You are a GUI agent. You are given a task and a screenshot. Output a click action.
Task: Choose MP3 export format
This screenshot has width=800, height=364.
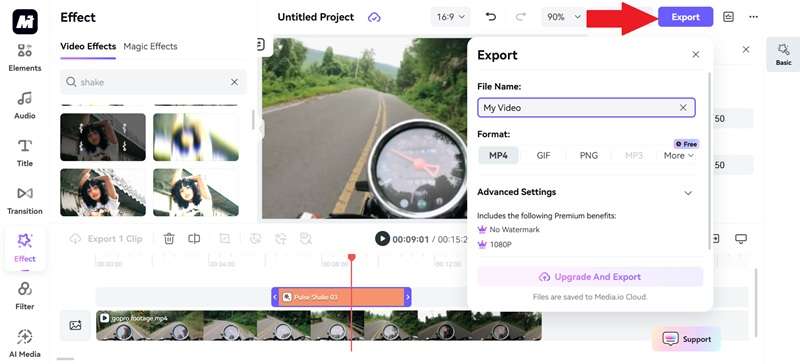click(634, 156)
